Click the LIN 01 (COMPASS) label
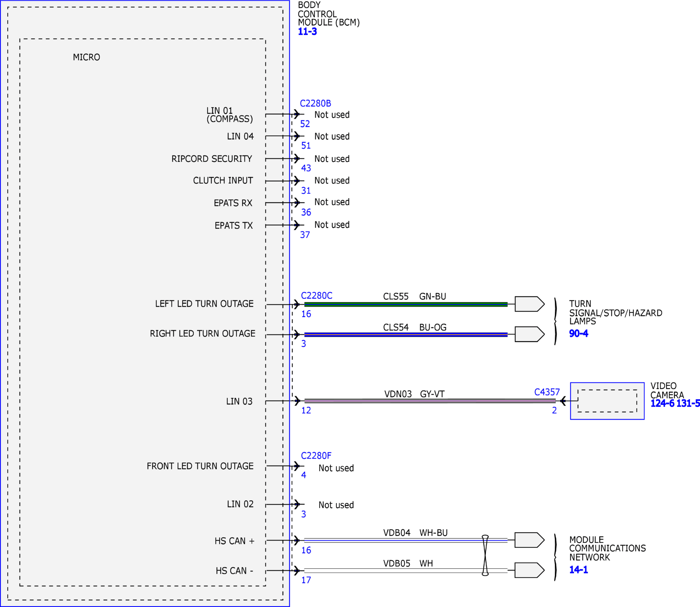Viewport: 700px width, 607px height. coord(230,115)
